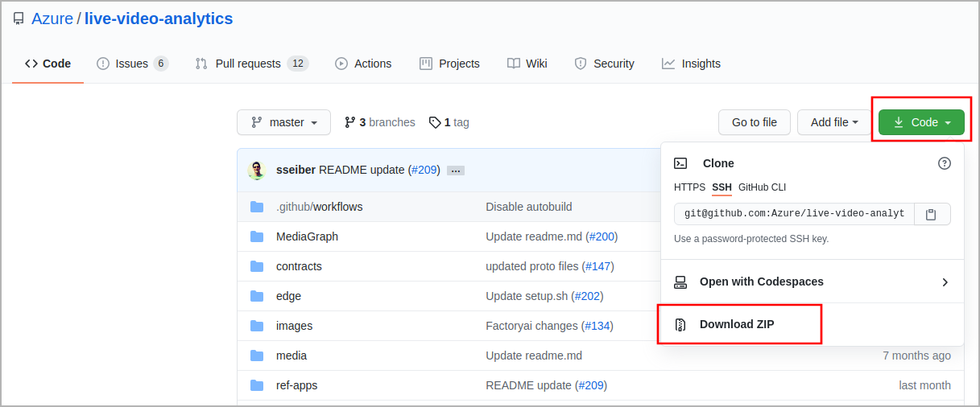This screenshot has width=980, height=407.
Task: Open the live-video-analytics repository link
Action: click(x=159, y=18)
